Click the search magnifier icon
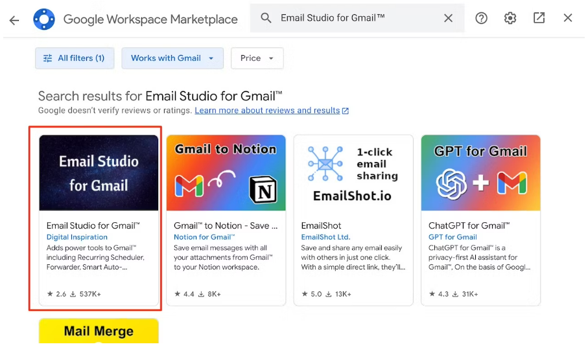Image resolution: width=588 pixels, height=364 pixels. (266, 17)
